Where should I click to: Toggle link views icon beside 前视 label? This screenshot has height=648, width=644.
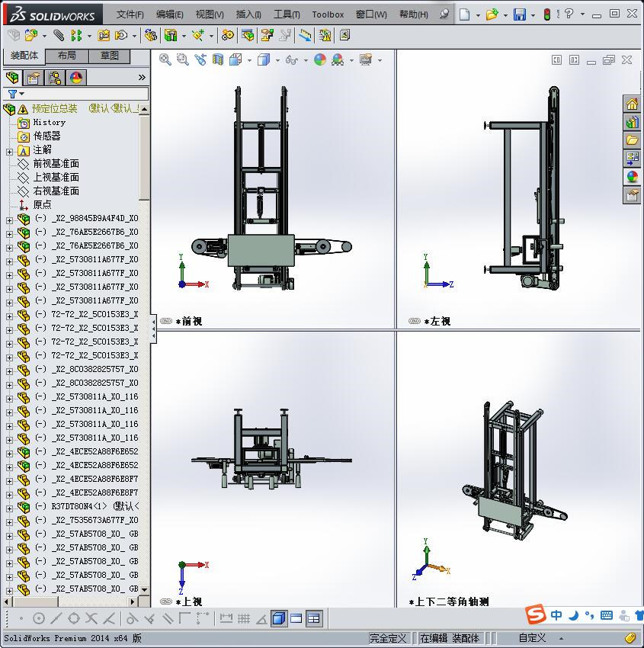166,321
